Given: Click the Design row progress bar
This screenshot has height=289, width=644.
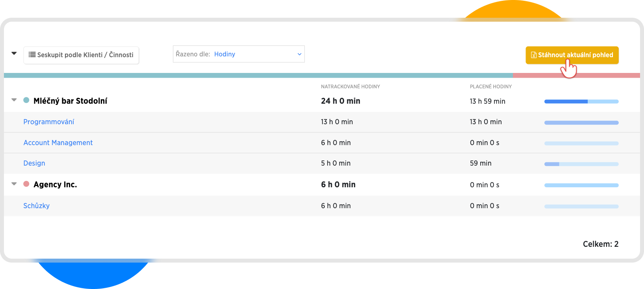Looking at the screenshot, I should pos(581,164).
